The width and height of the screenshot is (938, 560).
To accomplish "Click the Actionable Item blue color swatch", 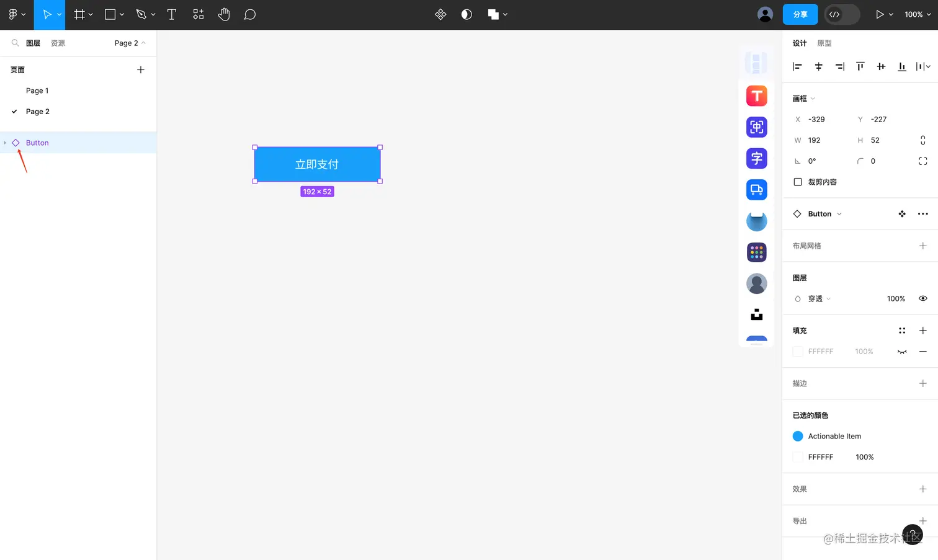I will (798, 436).
